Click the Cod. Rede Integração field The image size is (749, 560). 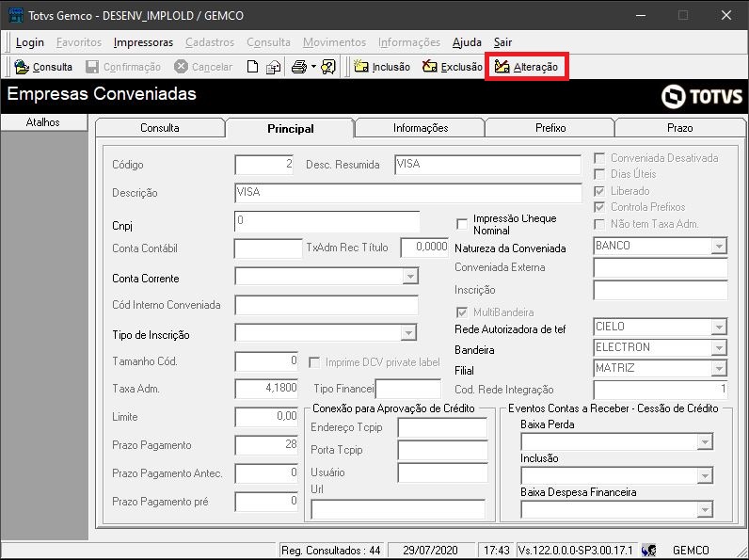[x=661, y=390]
